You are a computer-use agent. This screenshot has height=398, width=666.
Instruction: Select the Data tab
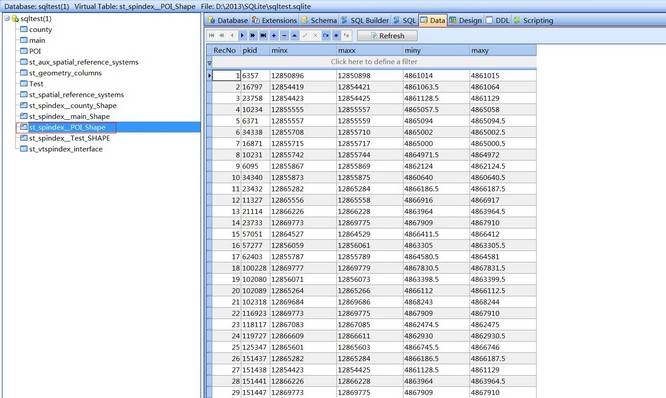click(433, 20)
